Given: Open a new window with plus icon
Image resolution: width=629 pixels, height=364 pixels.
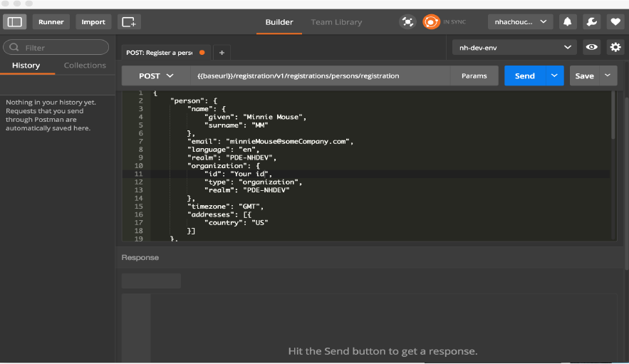Looking at the screenshot, I should point(129,22).
